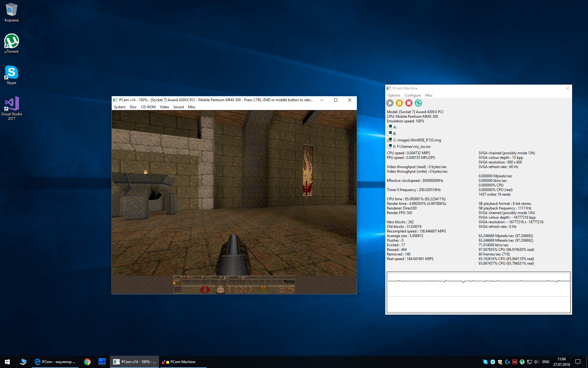588x368 pixels.
Task: Click '1437 writes 19 reads' text
Action: pos(495,194)
